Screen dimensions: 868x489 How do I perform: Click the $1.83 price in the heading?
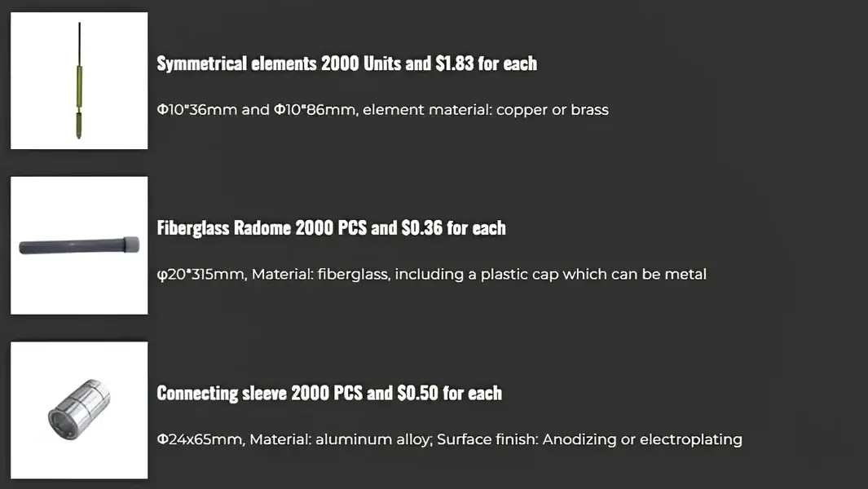(454, 64)
